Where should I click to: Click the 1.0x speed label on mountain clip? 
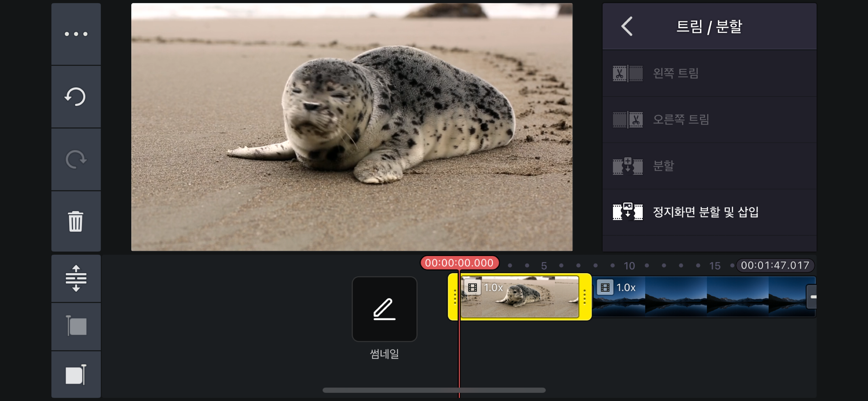626,288
